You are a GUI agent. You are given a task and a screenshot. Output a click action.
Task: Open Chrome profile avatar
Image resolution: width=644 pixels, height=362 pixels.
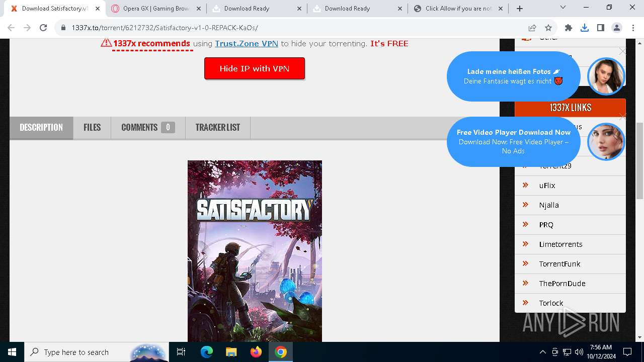617,28
